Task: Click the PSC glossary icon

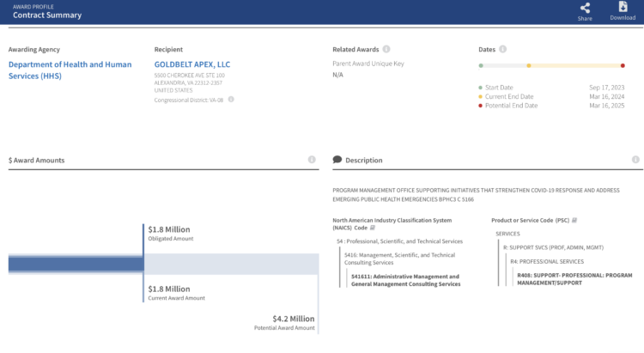Action: (x=574, y=220)
